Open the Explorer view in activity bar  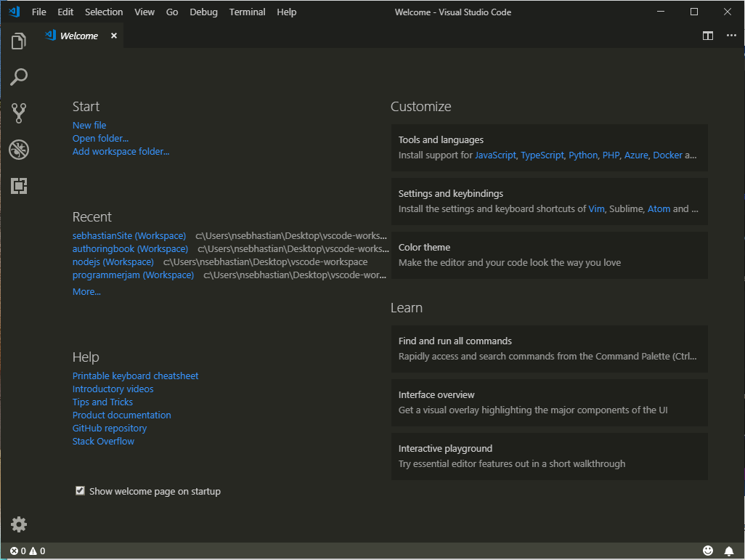click(19, 41)
